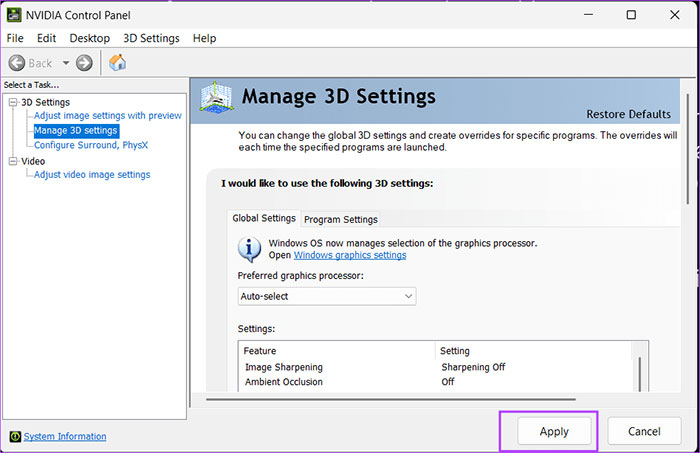Viewport: 700px width, 453px height.
Task: Collapse the Video tree node
Action: (x=12, y=161)
